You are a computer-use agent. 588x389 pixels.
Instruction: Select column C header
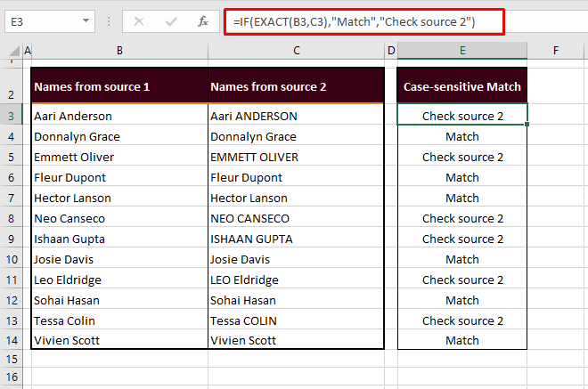click(296, 51)
